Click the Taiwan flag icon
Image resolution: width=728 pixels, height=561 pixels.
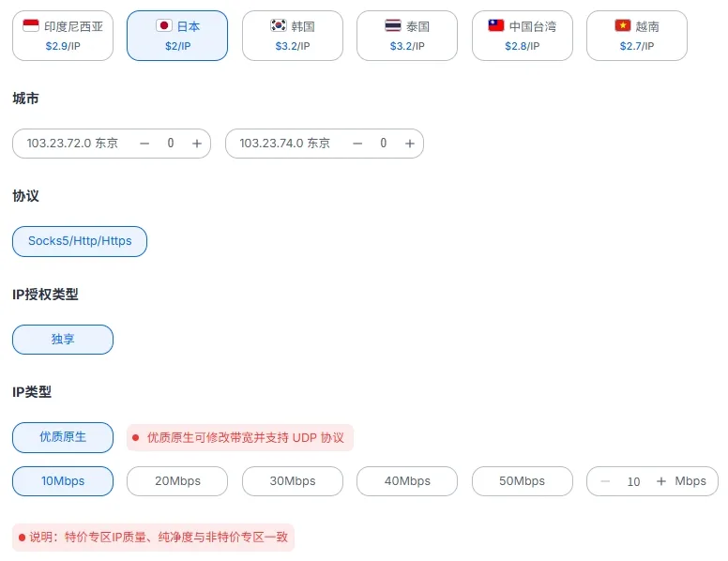496,25
